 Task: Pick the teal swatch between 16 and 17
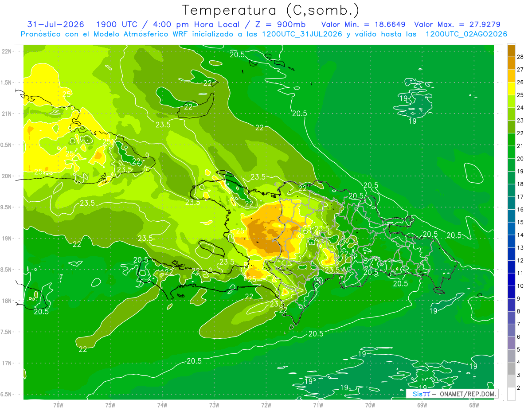click(511, 203)
